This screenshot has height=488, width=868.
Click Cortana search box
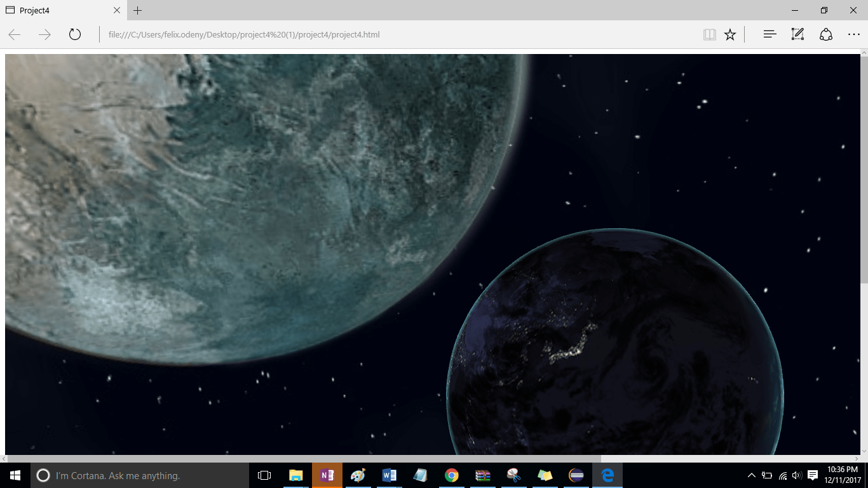pos(140,475)
